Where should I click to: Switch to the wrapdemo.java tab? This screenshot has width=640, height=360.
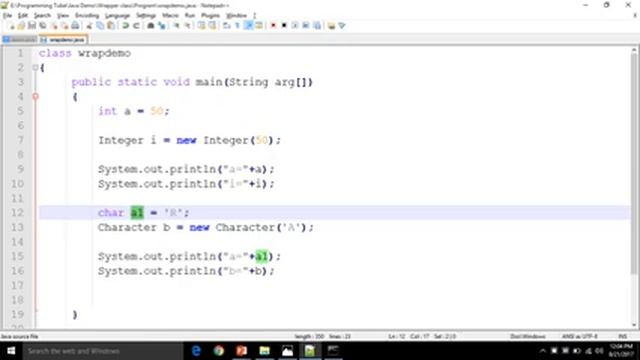point(63,40)
